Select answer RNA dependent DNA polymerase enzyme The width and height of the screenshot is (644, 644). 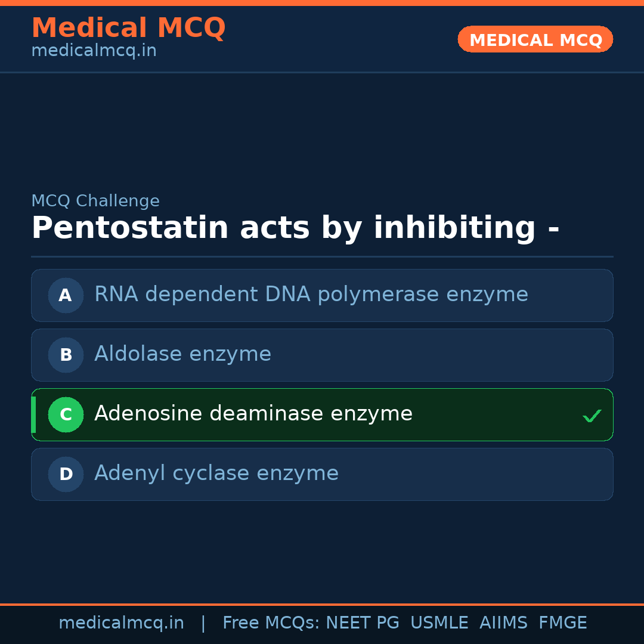(x=311, y=295)
